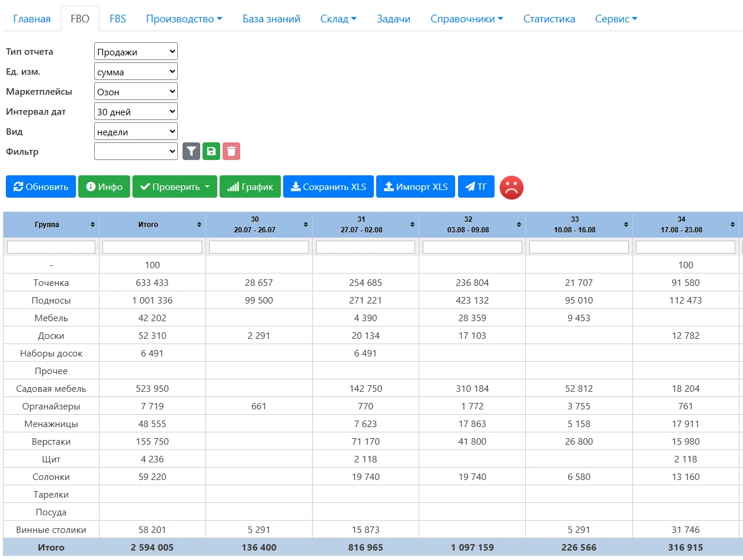The image size is (743, 560).
Task: Sort week 31 column using its arrows
Action: [413, 225]
